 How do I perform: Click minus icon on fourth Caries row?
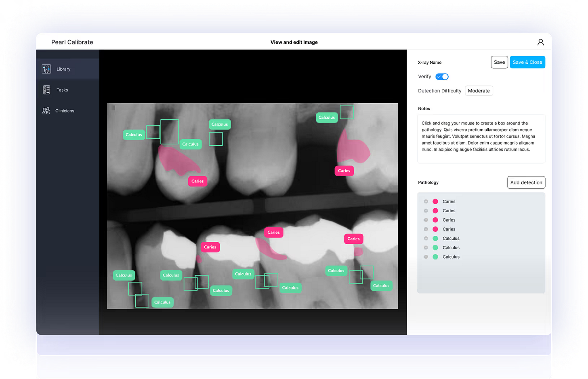[x=426, y=229]
